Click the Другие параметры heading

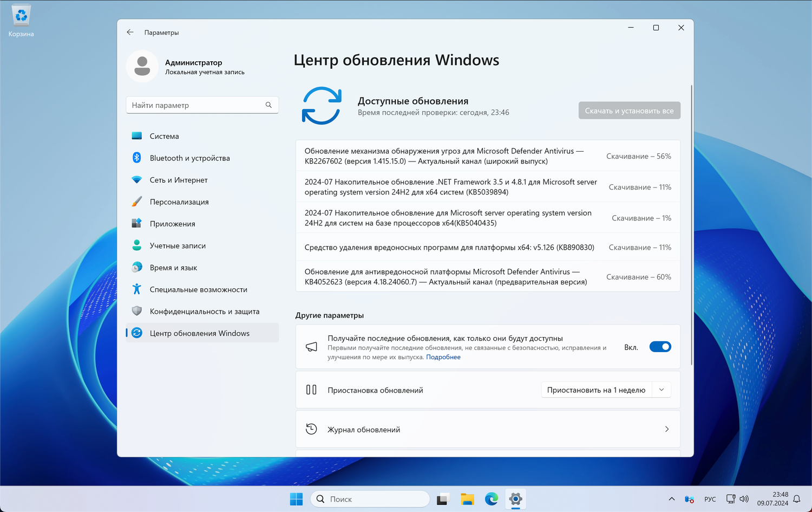330,315
